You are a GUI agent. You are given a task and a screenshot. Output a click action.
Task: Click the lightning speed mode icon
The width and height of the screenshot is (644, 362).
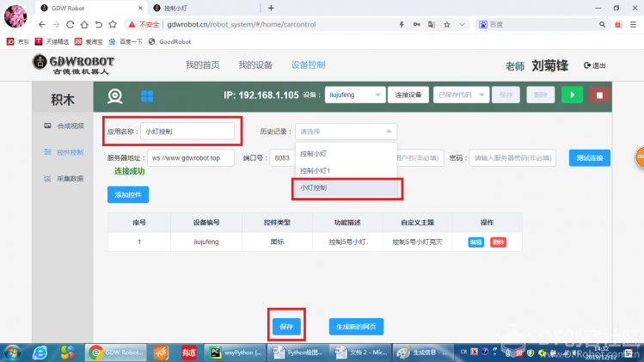click(x=402, y=25)
